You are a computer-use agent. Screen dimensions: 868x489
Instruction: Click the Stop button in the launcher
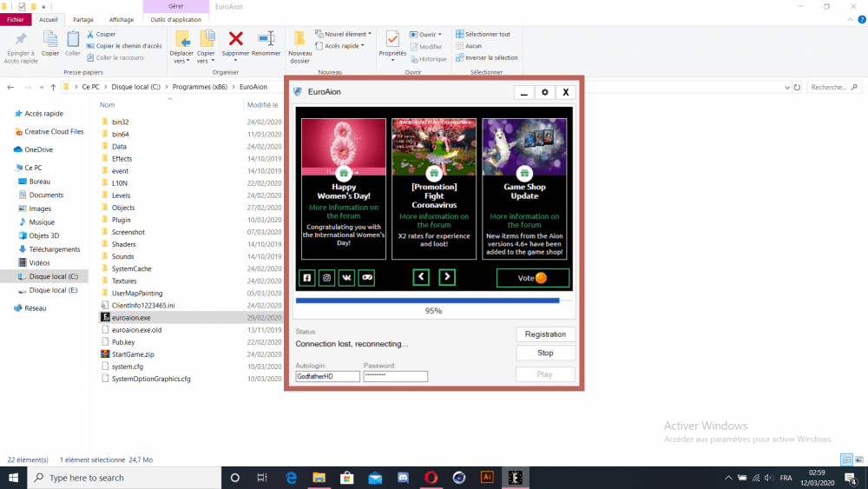(545, 354)
